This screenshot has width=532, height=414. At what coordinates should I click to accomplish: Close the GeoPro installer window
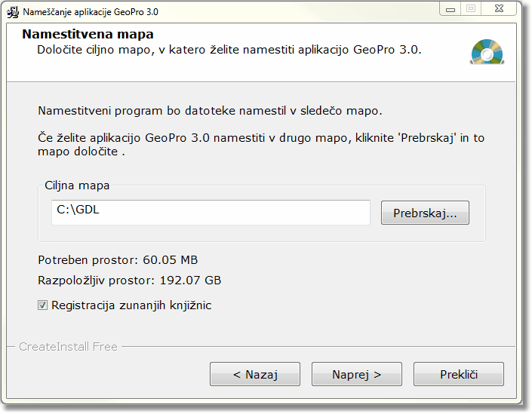click(499, 9)
